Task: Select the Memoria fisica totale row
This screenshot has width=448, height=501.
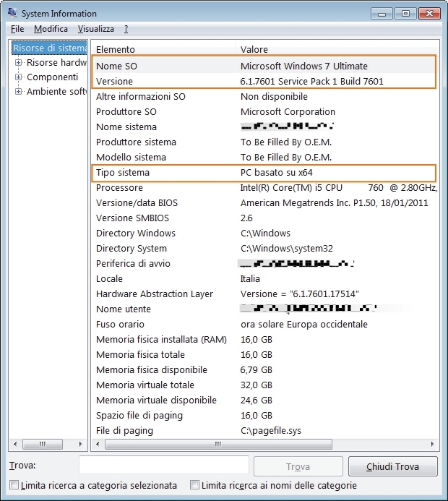Action: coord(264,355)
